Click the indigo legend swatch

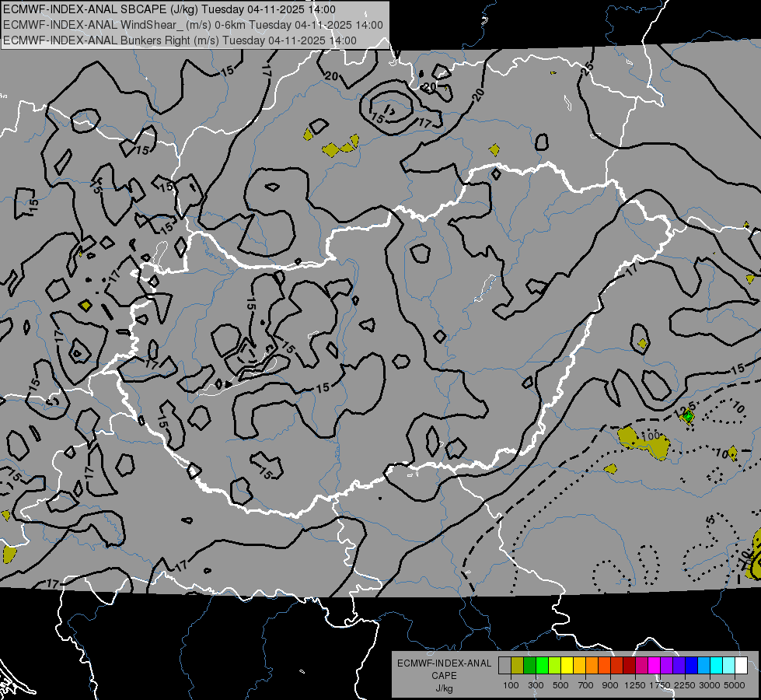pyautogui.click(x=679, y=665)
